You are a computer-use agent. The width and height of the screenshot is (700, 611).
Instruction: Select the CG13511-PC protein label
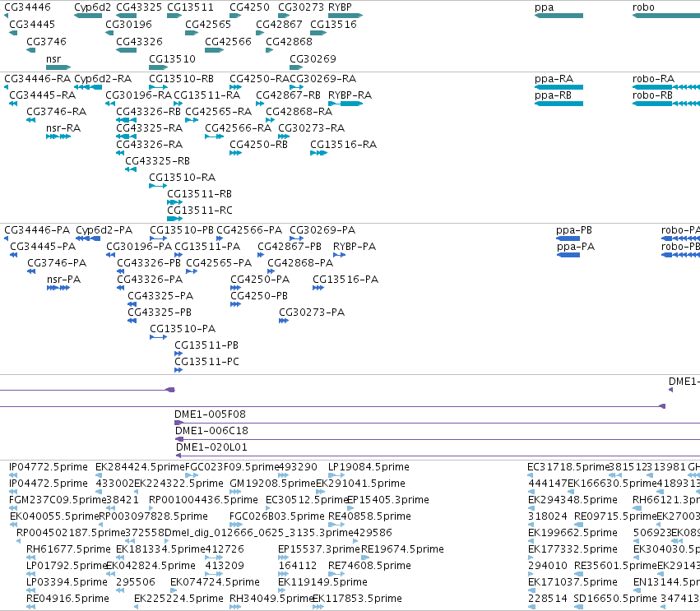(x=206, y=362)
